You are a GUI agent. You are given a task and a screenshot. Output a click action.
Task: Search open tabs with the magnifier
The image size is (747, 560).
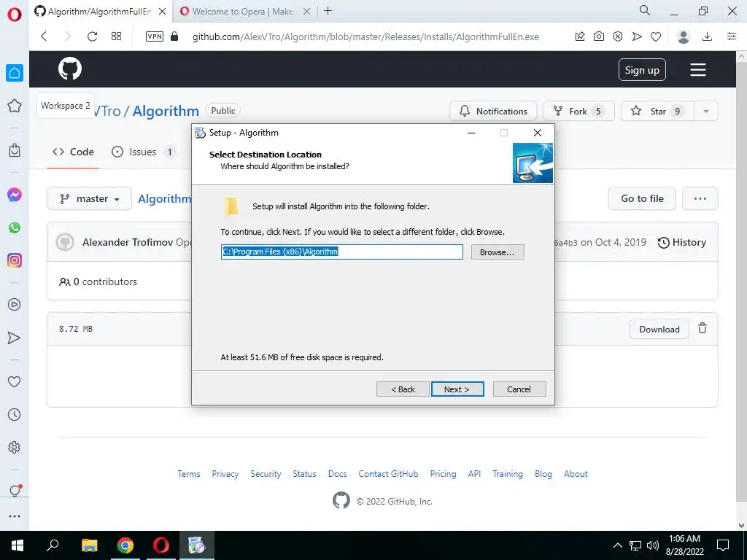[x=645, y=10]
